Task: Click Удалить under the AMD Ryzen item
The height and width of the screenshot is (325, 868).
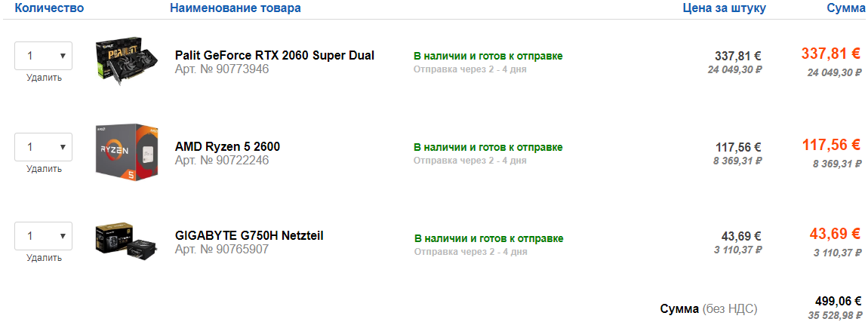Action: tap(44, 169)
